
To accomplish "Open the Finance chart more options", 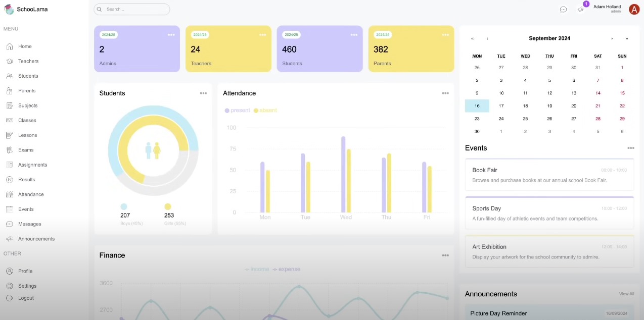I will pos(445,255).
